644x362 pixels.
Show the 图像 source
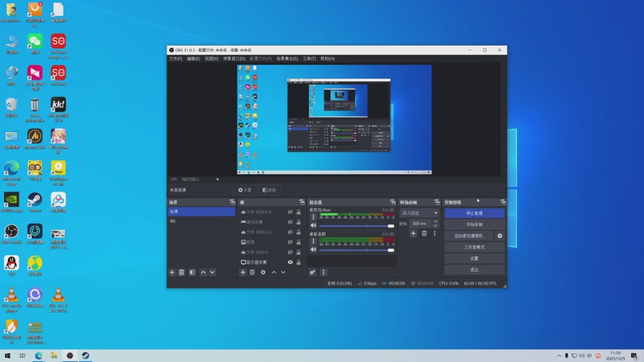click(290, 242)
